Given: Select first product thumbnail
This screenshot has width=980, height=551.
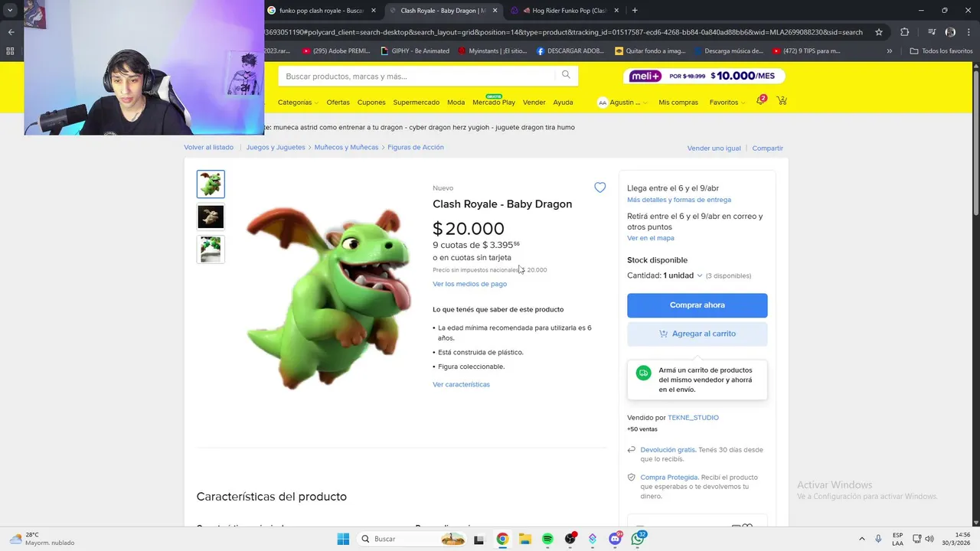Looking at the screenshot, I should [211, 184].
